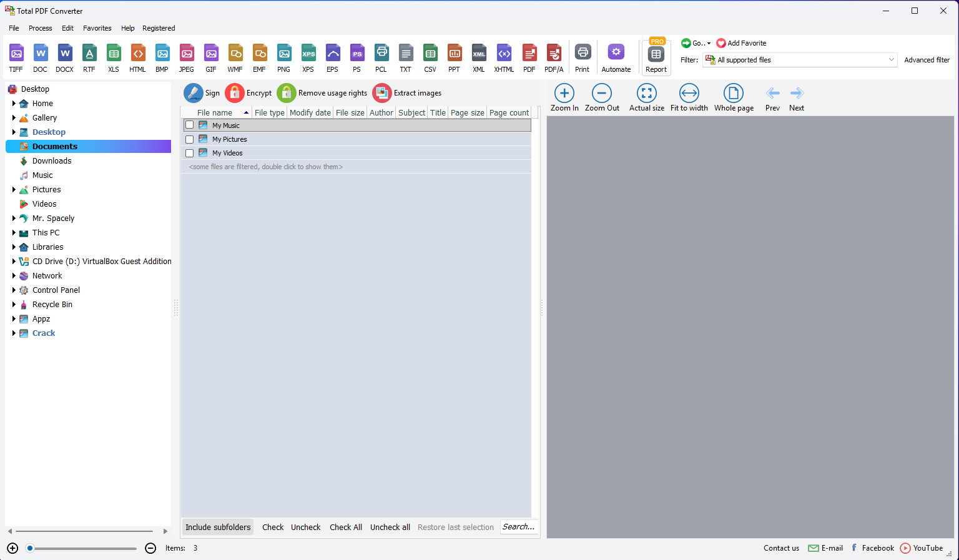Expand the Home tree node

click(x=14, y=104)
